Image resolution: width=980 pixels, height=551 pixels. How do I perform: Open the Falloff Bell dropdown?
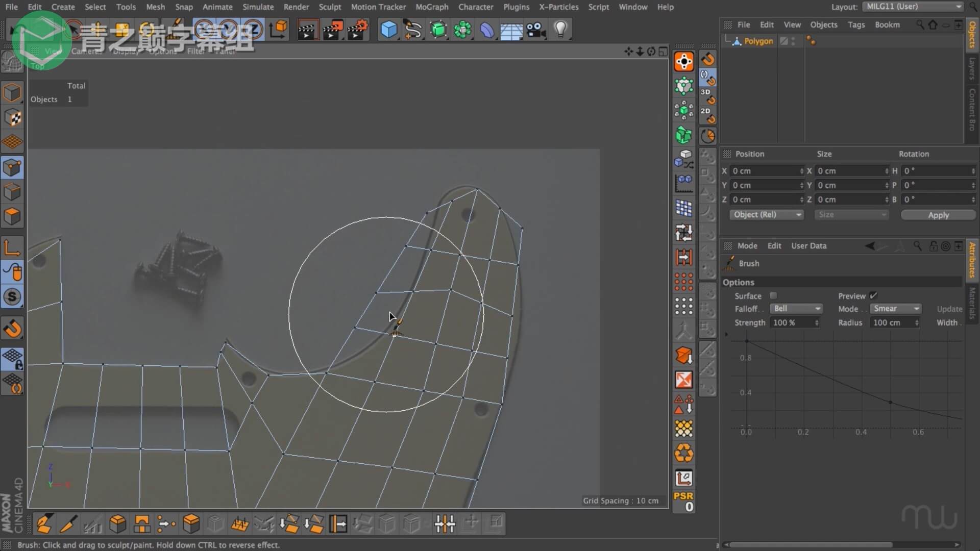click(x=796, y=309)
